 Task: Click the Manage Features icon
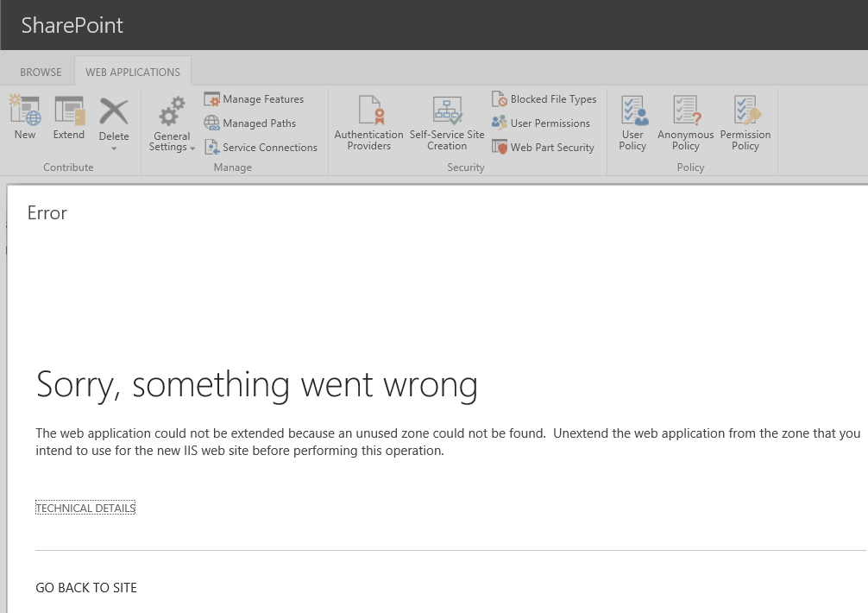tap(212, 99)
